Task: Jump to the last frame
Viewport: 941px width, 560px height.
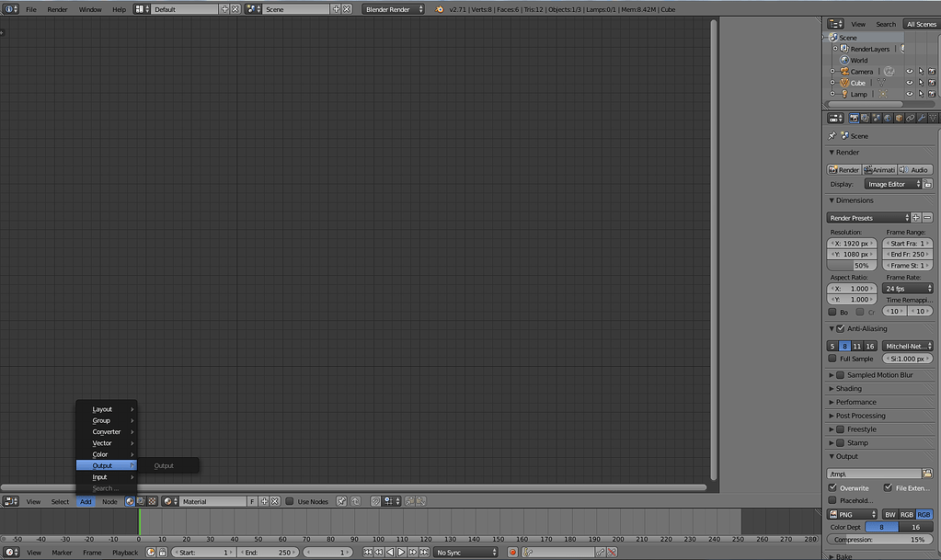Action: click(x=424, y=553)
